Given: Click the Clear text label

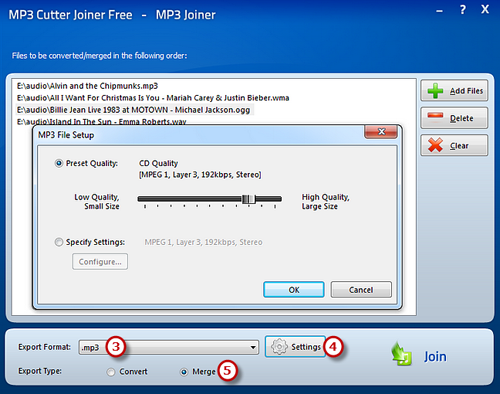Looking at the screenshot, I should 459,146.
